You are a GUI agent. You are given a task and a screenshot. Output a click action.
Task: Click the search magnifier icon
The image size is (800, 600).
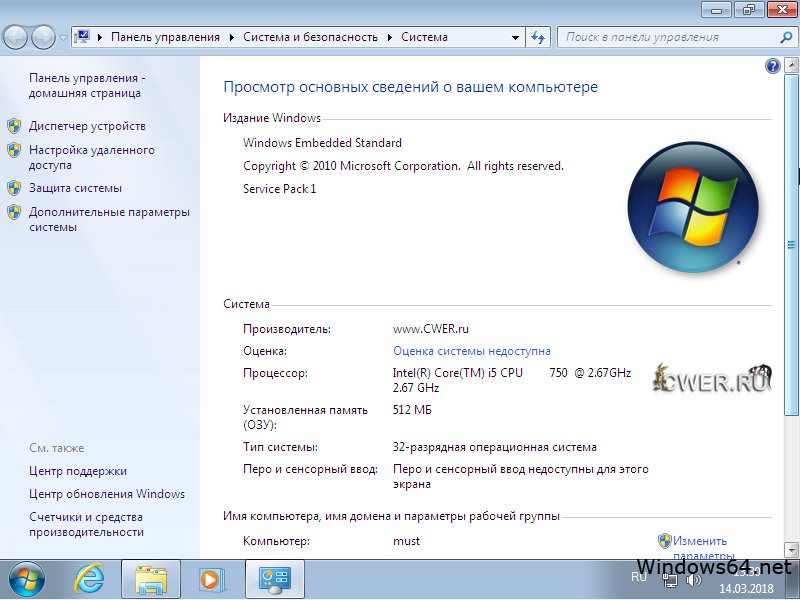(786, 37)
